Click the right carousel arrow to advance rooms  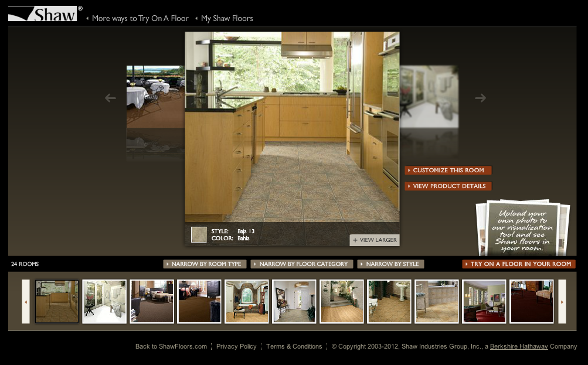[x=480, y=98]
